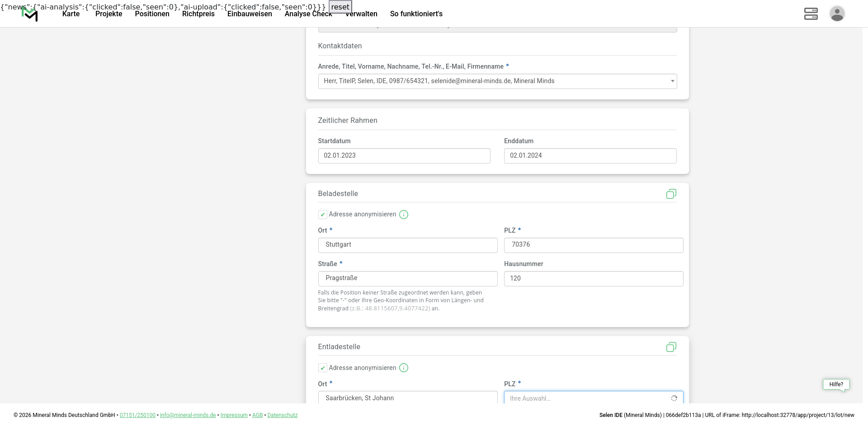The image size is (868, 426).
Task: Open the Hilfe? help bubble
Action: click(836, 384)
